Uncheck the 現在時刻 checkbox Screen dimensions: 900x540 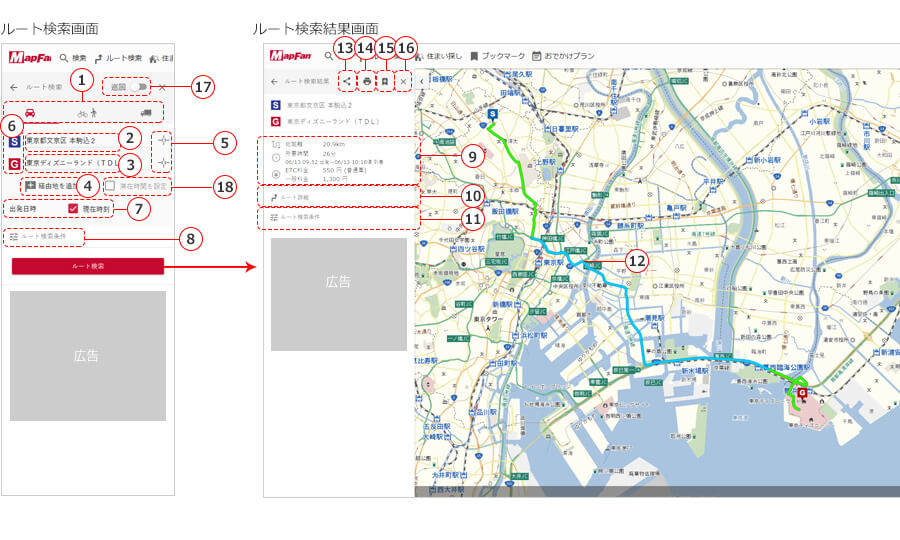coord(73,208)
